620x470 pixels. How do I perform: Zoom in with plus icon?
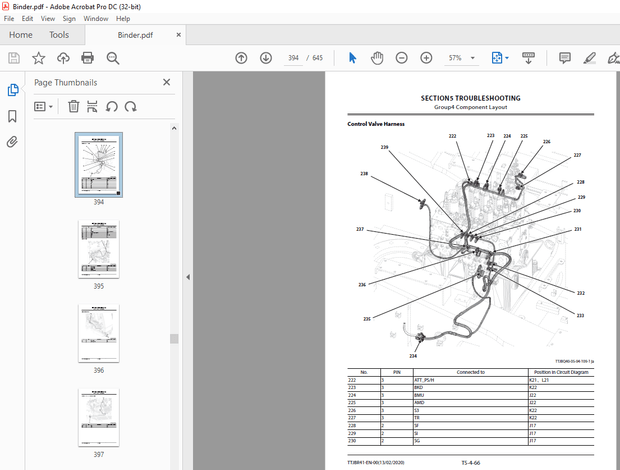(426, 58)
